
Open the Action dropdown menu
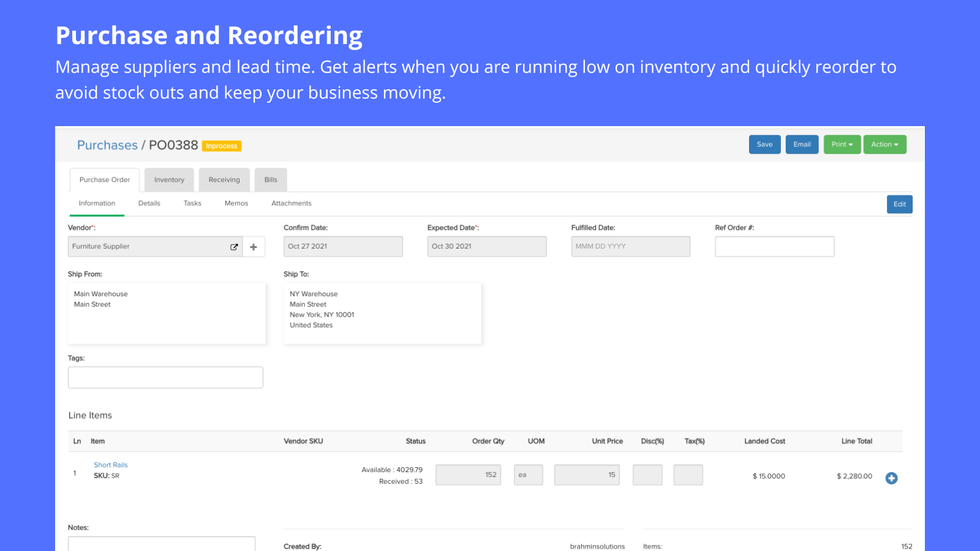point(884,144)
